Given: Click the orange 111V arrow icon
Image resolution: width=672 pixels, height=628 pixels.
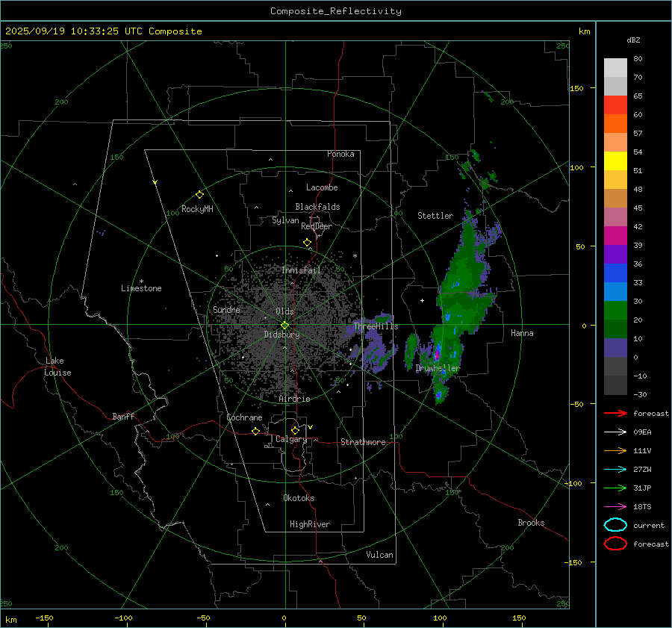Looking at the screenshot, I should [x=615, y=450].
